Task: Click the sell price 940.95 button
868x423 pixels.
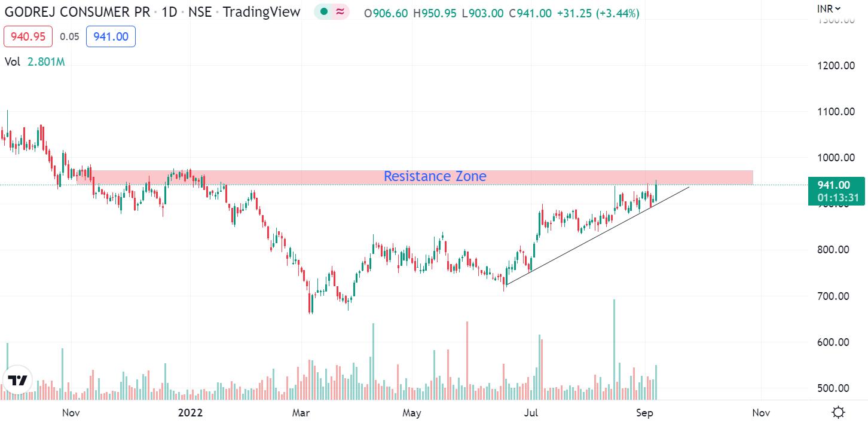Action: pos(28,36)
